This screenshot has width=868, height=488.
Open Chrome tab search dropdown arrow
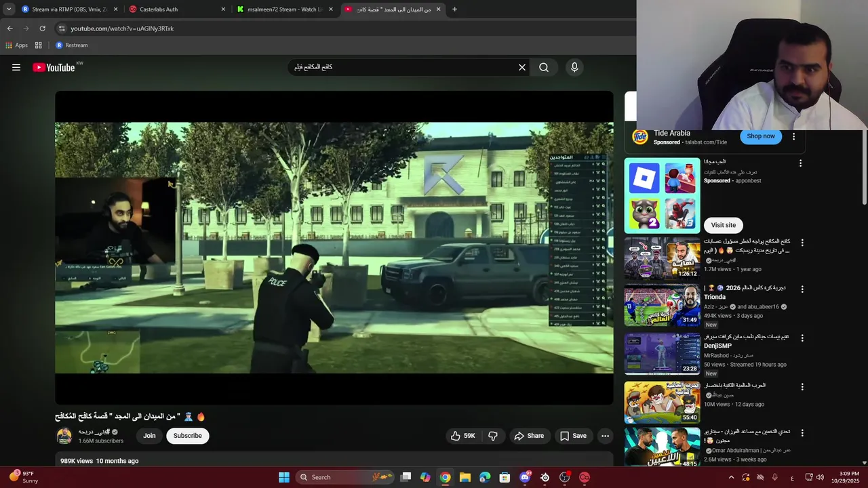pos(9,9)
